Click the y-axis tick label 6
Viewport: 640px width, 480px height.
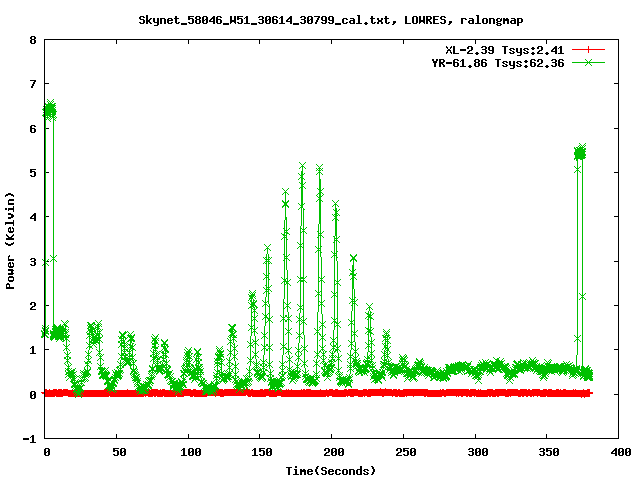[x=33, y=129]
